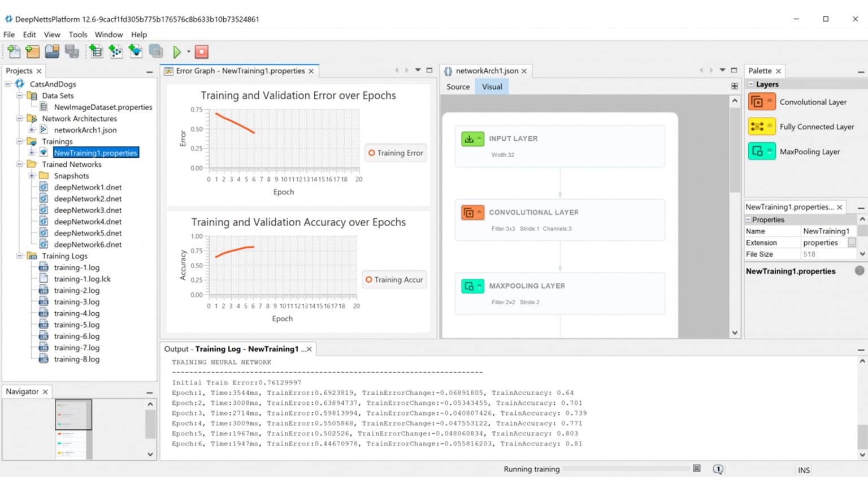The width and height of the screenshot is (868, 488).
Task: Open deepNetwork3.dnet in the project tree
Action: [x=88, y=210]
